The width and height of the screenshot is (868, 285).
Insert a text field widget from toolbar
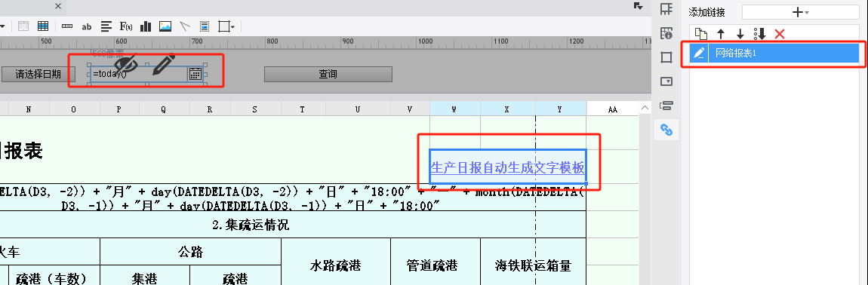coord(67,26)
